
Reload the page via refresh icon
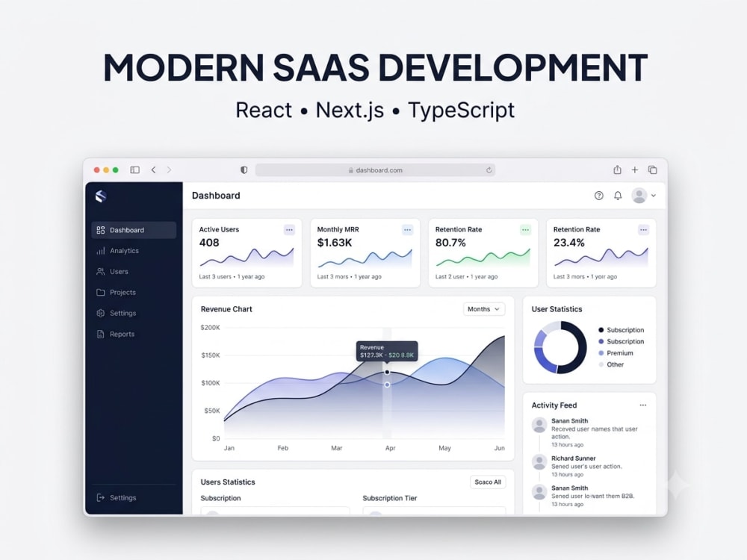(489, 170)
